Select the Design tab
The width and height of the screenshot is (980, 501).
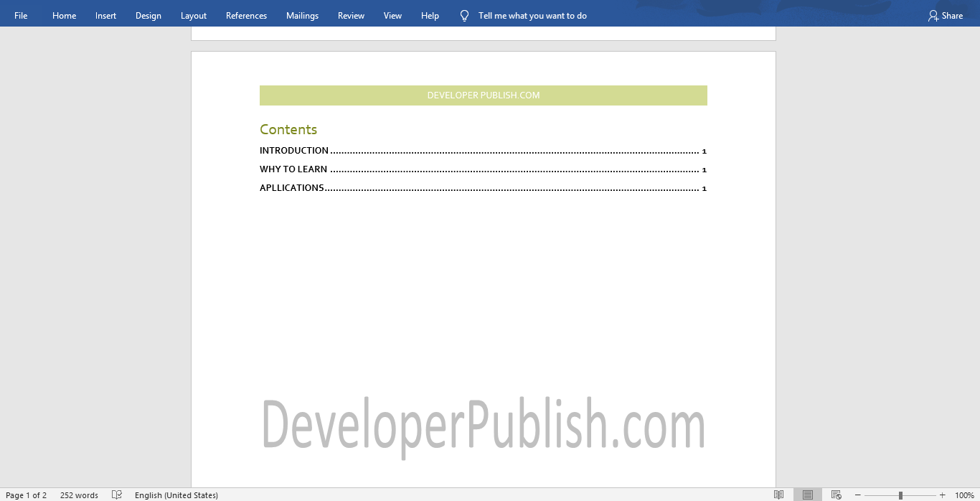pos(148,14)
